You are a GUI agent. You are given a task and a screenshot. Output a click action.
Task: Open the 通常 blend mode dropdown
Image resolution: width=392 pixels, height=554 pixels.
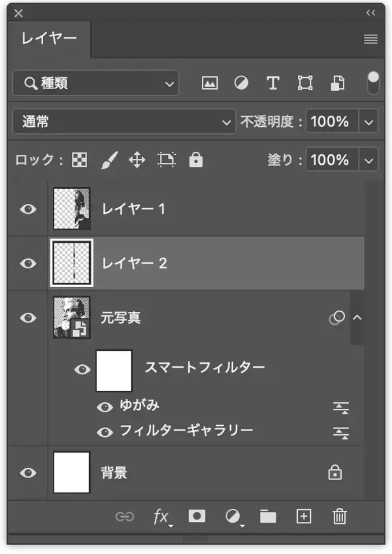pyautogui.click(x=124, y=122)
